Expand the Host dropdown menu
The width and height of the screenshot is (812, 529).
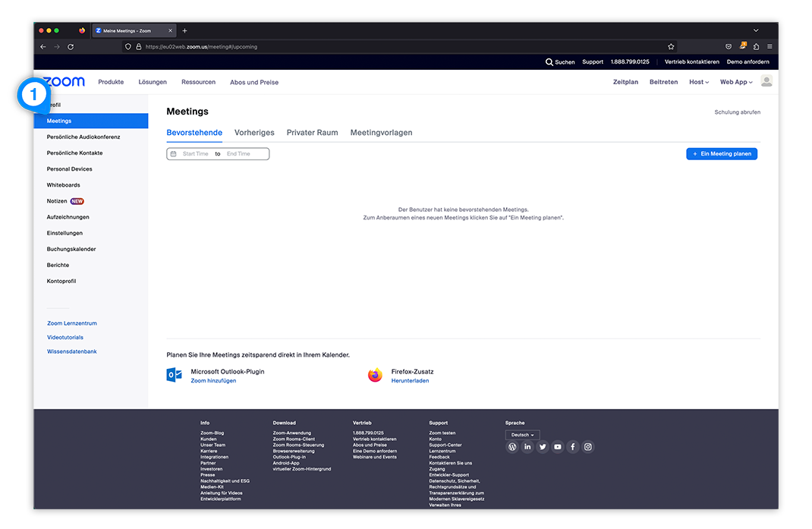698,82
